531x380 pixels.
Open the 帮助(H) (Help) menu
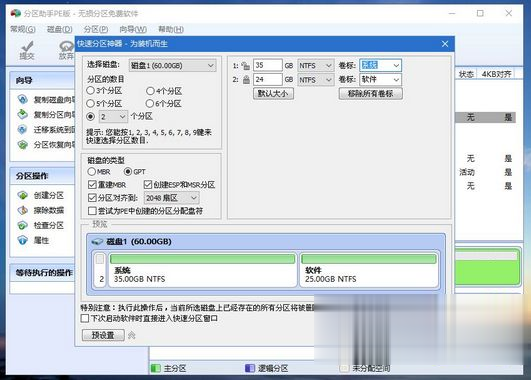click(171, 29)
